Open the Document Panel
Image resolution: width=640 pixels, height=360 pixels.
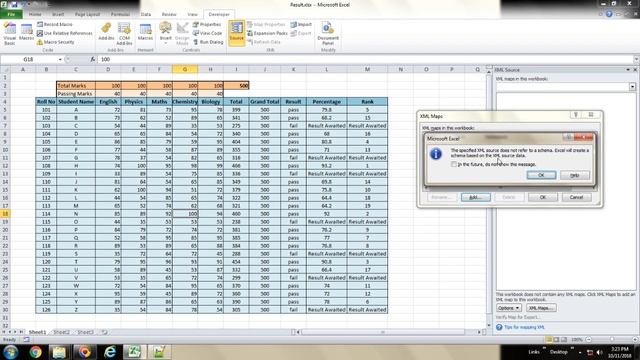[328, 33]
